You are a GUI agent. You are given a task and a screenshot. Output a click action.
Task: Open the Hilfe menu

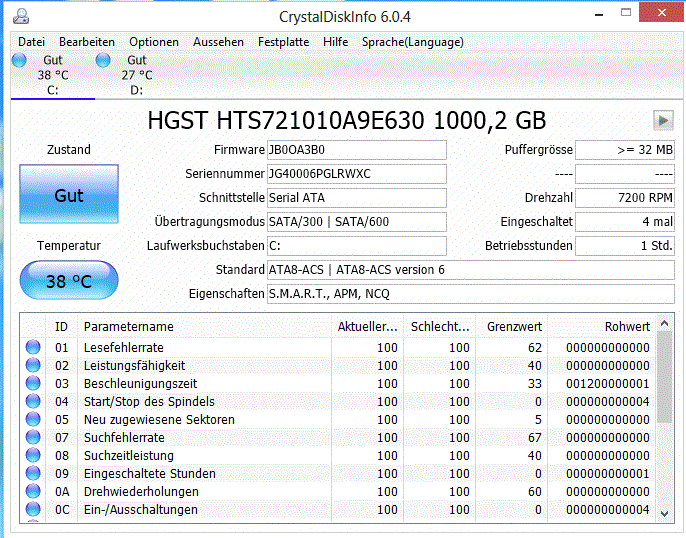pyautogui.click(x=336, y=42)
